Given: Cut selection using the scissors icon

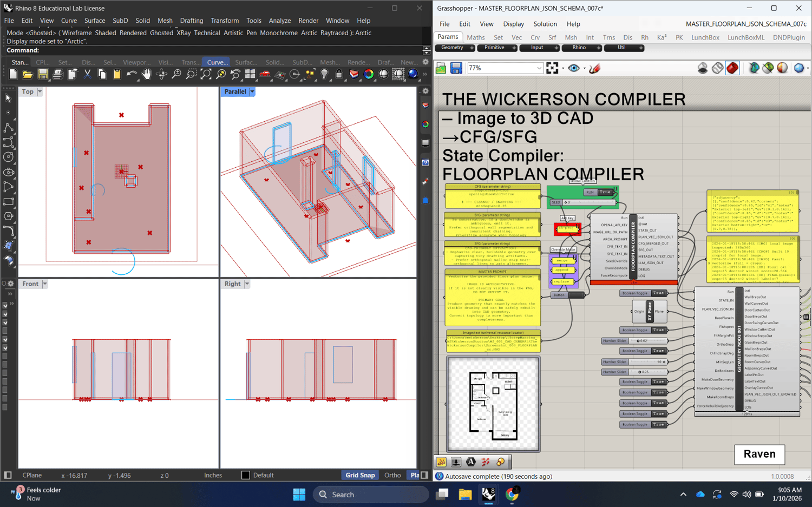Looking at the screenshot, I should click(x=87, y=75).
